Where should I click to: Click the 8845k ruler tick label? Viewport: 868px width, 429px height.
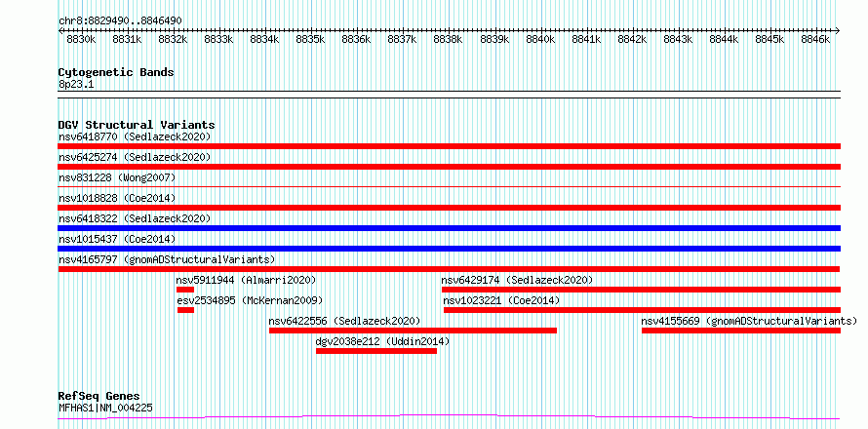770,40
